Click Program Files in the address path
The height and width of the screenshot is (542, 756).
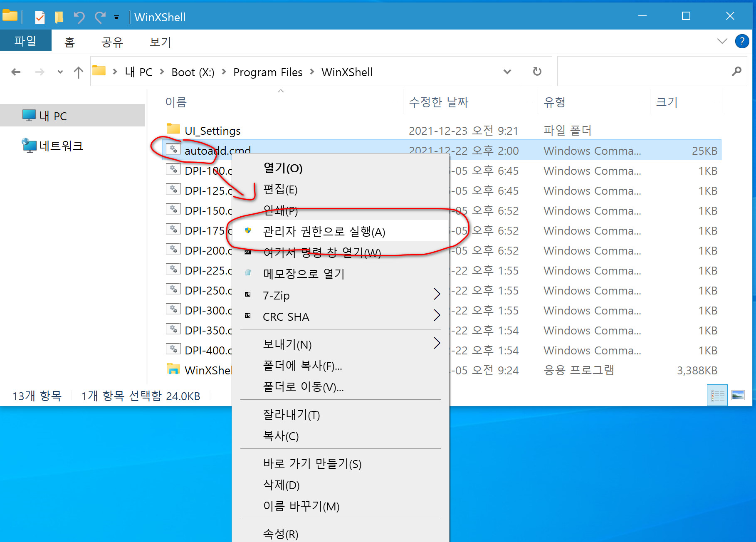[268, 72]
